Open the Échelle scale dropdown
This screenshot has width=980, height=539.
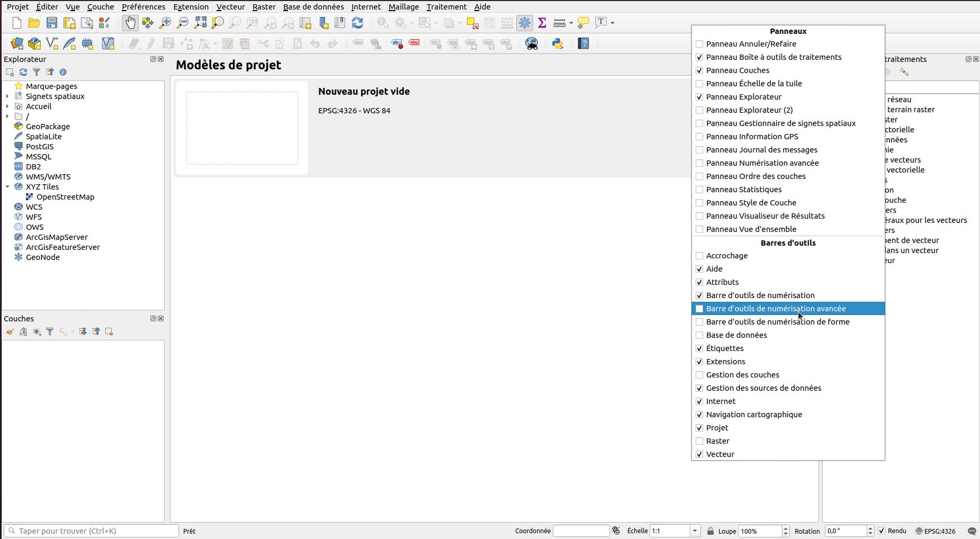tap(695, 531)
